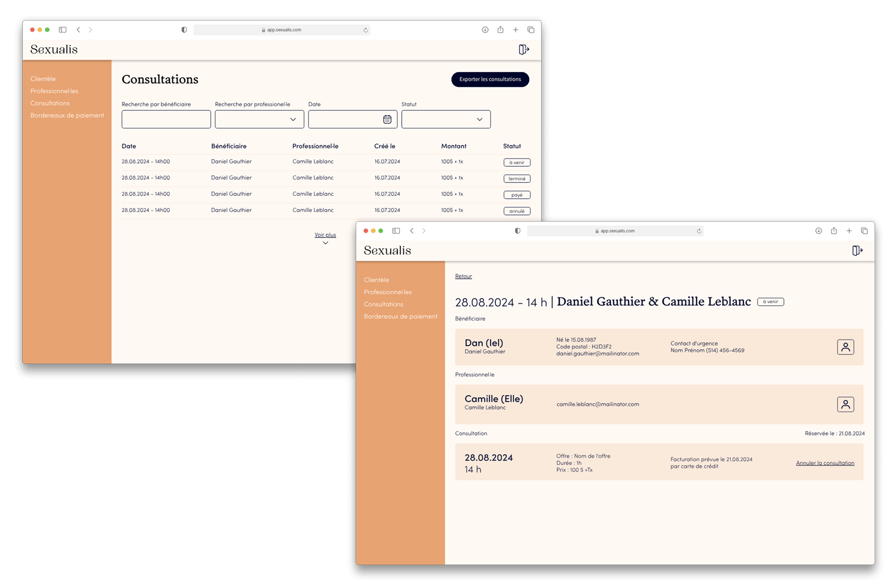Expand the Recherche par professionnel·le dropdown
The width and height of the screenshot is (893, 588).
click(259, 119)
